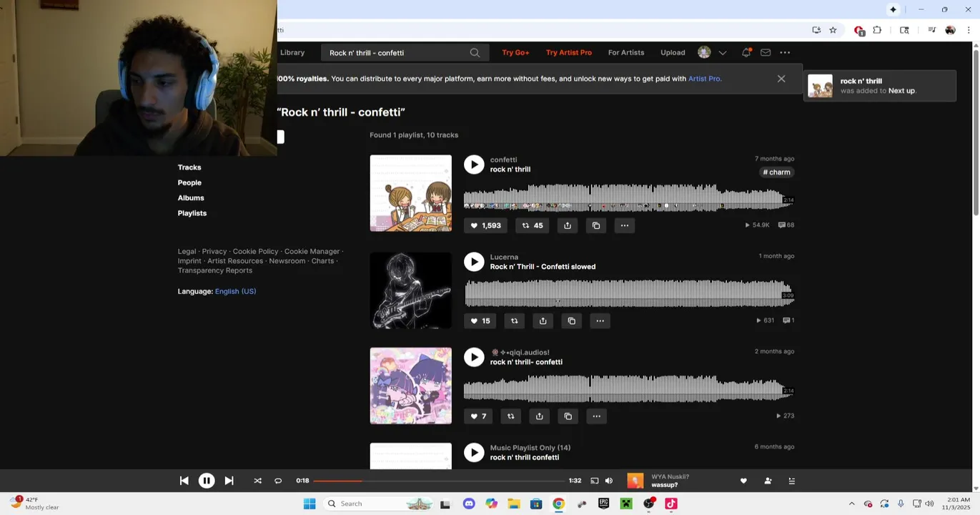The height and width of the screenshot is (515, 980).
Task: Open Try Artist Pro in header
Action: [569, 52]
